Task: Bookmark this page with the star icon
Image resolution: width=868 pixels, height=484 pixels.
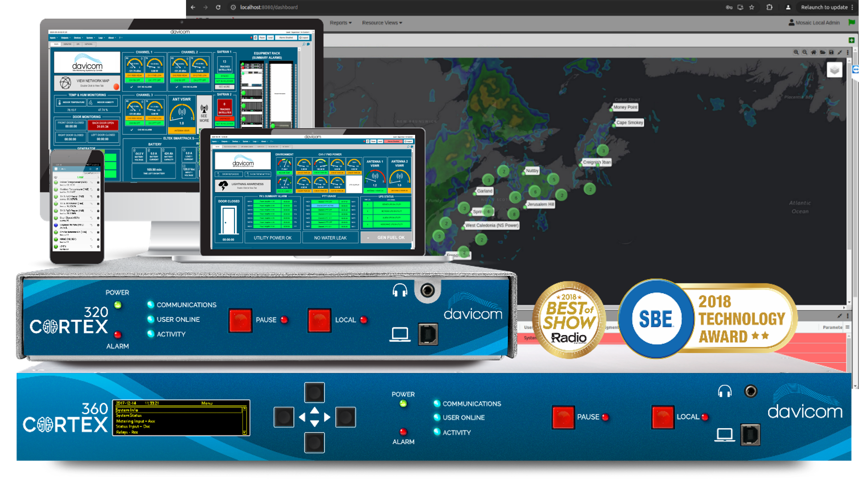Action: click(752, 7)
